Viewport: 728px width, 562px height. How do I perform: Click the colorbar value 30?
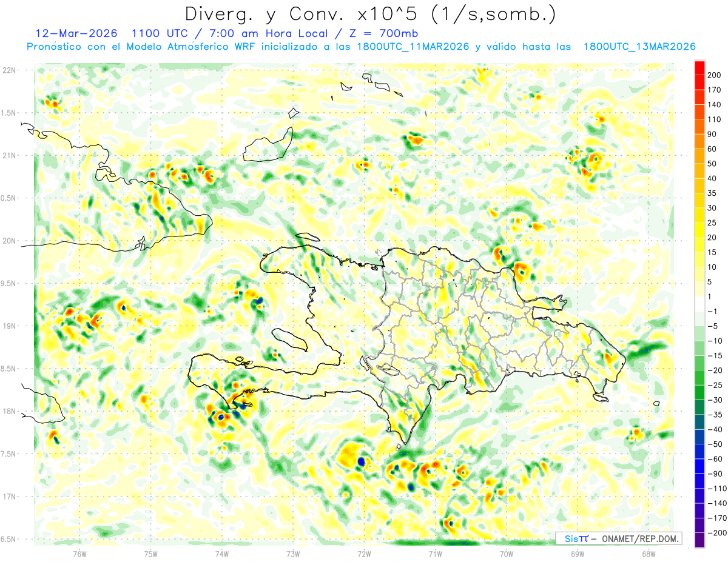tap(712, 208)
